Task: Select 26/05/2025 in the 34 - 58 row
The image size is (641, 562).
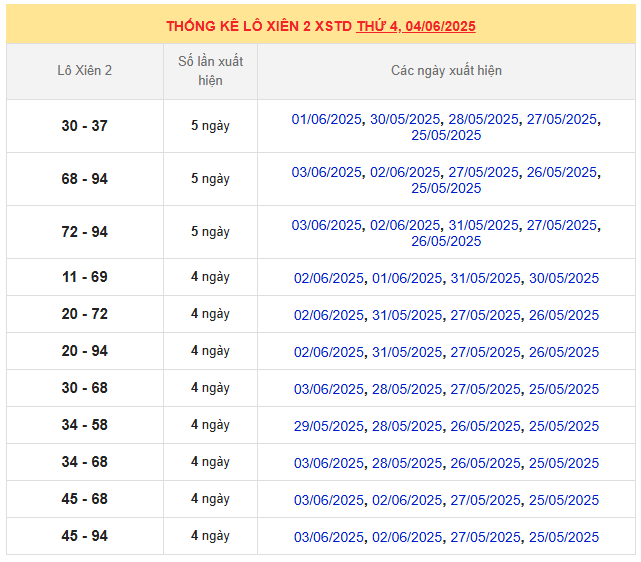Action: pyautogui.click(x=485, y=426)
